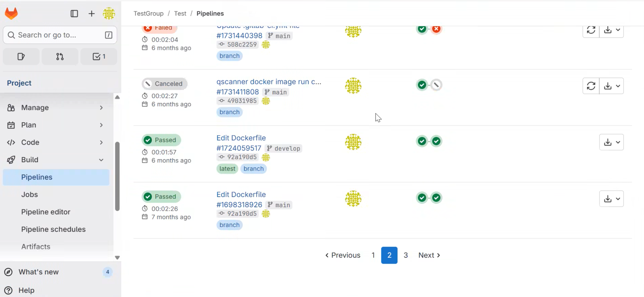
Task: Open pipeline link #1724059517
Action: pos(239,148)
